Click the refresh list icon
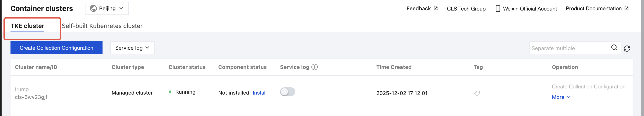 (627, 48)
